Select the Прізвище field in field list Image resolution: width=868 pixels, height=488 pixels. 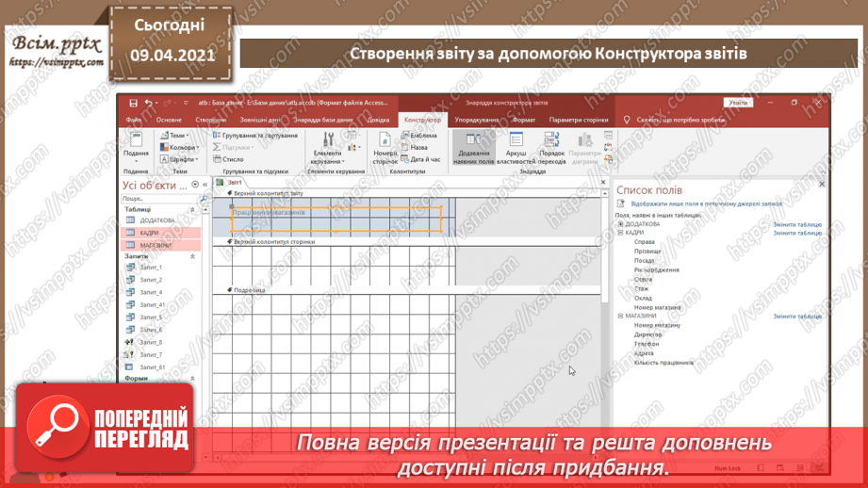point(647,252)
